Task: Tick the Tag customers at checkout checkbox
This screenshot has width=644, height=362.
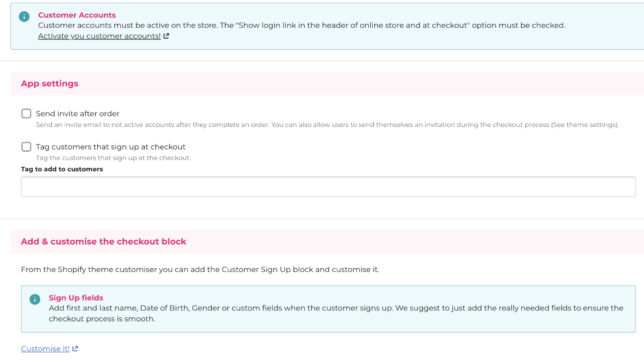Action: click(x=26, y=147)
